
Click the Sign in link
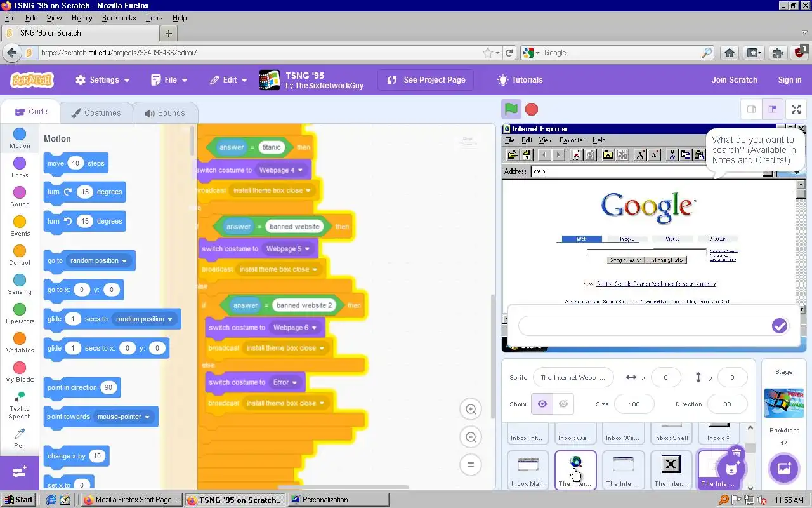789,80
